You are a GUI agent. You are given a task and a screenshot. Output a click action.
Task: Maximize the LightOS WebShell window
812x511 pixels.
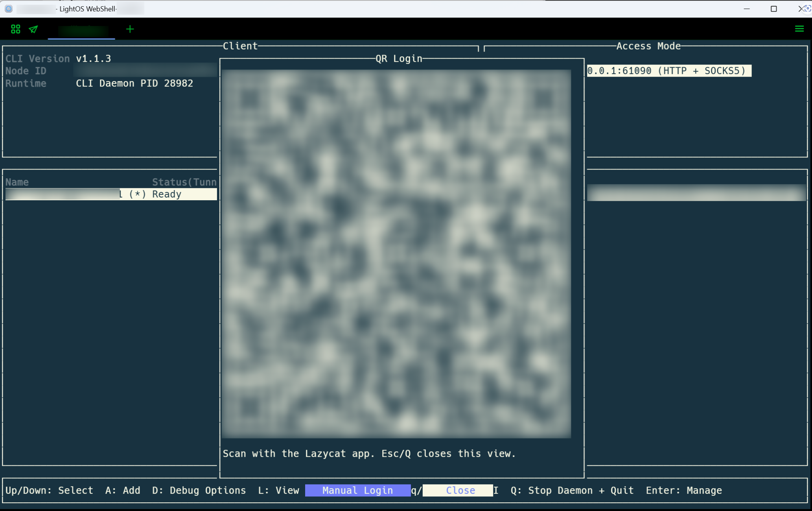pos(773,9)
